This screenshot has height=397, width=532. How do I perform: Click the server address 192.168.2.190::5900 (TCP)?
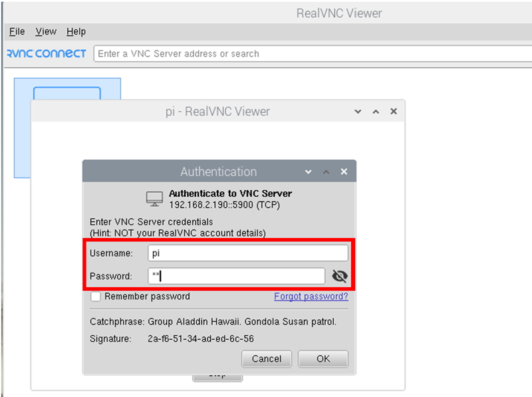click(225, 205)
